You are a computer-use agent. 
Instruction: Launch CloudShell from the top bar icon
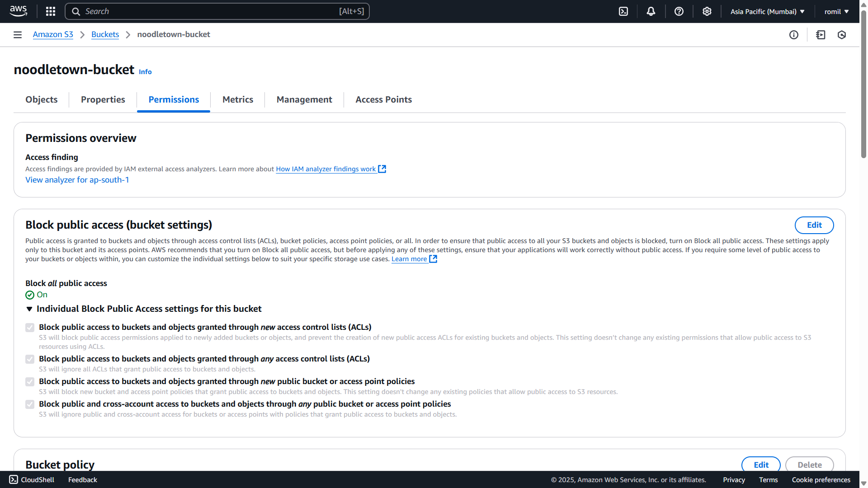[623, 11]
